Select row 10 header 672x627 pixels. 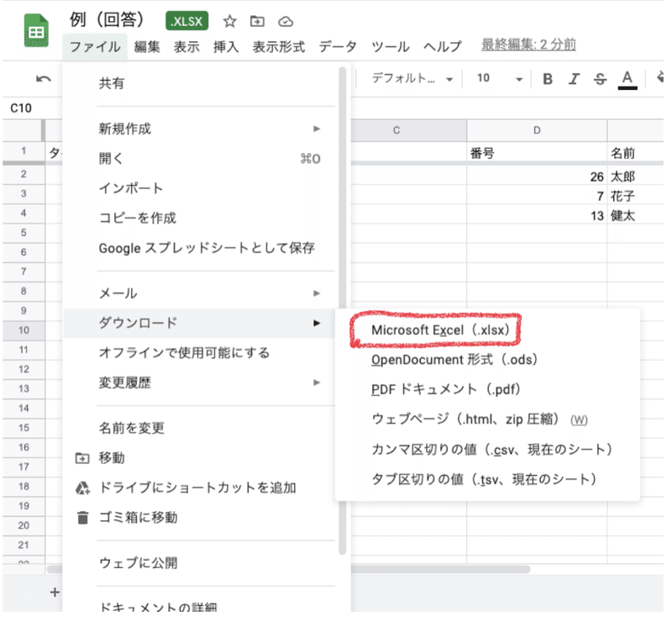point(24,330)
